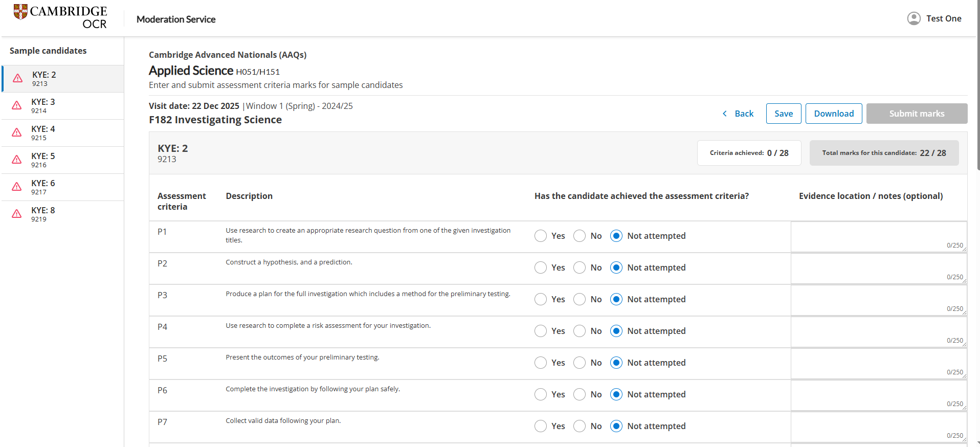Click the Cambridge OCR logo

coord(60,17)
